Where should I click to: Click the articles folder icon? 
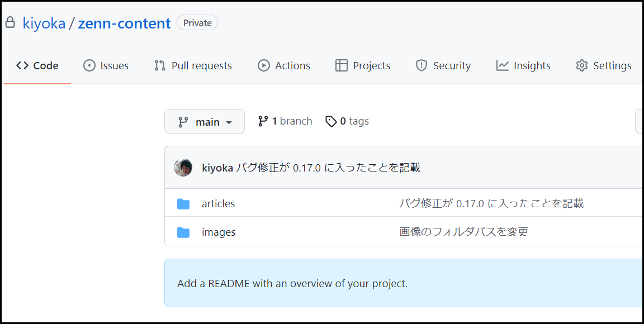tap(183, 204)
